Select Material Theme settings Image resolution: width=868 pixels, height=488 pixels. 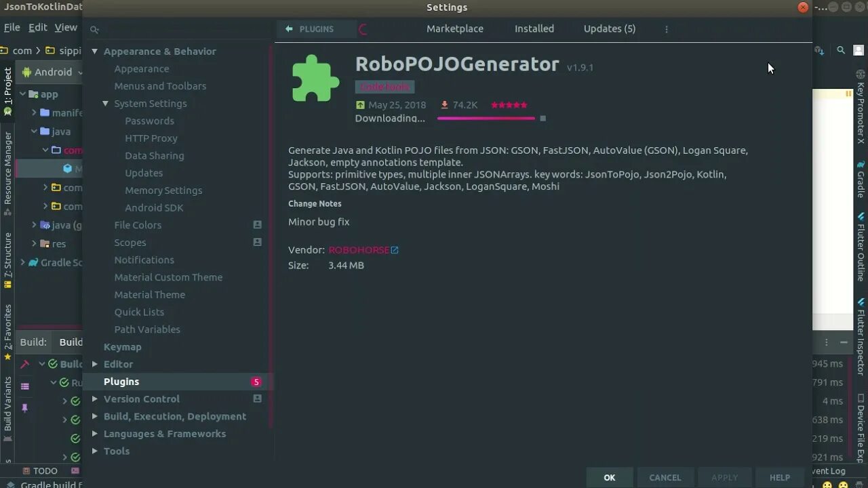150,295
